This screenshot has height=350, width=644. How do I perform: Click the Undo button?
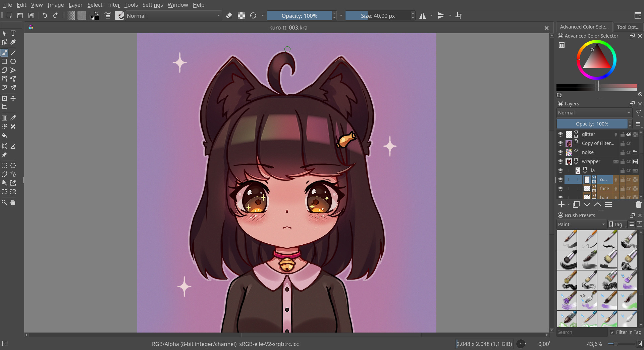44,15
